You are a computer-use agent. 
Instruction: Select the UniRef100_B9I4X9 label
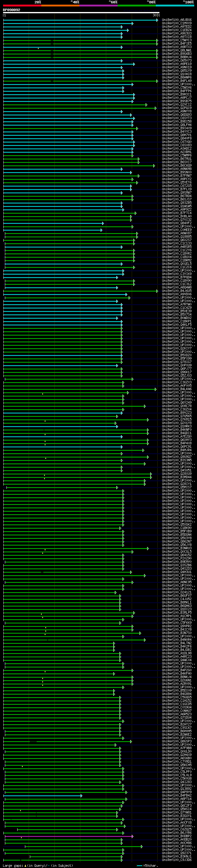click(x=177, y=128)
